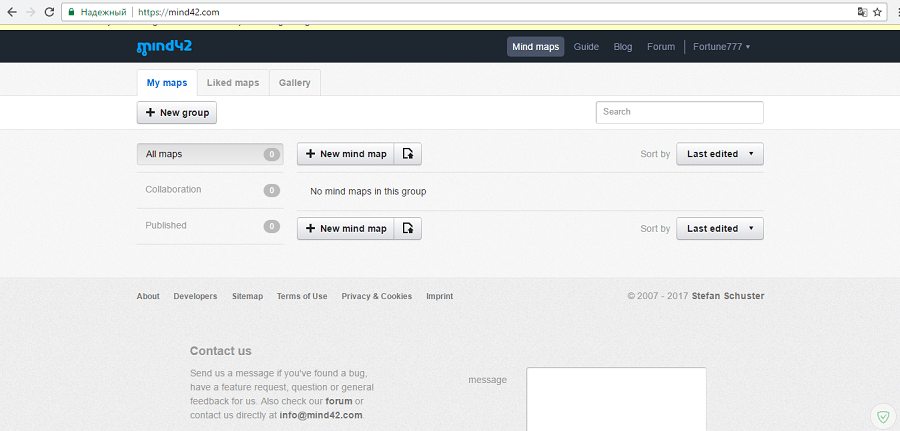Click the browser address bar URL
The image size is (900, 431).
179,12
